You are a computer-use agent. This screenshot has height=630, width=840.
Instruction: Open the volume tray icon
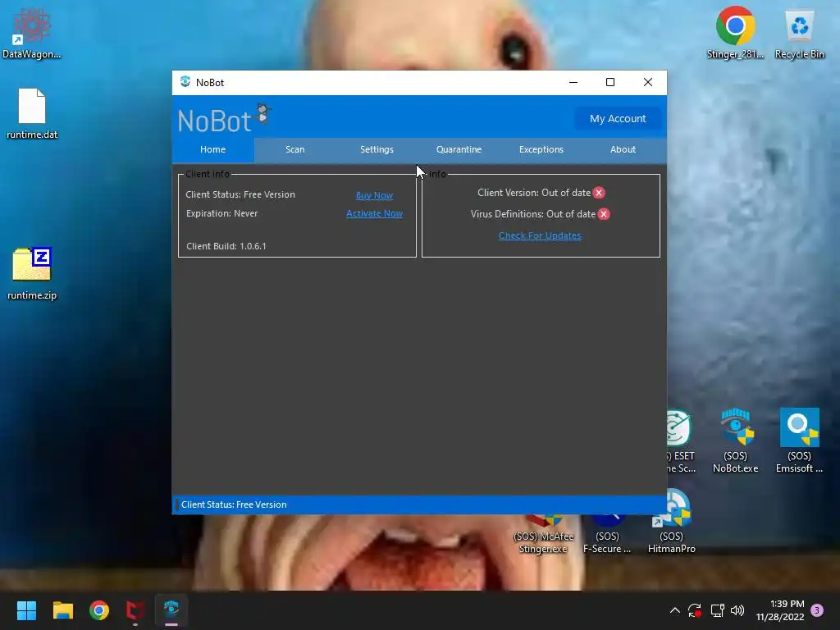coord(737,610)
